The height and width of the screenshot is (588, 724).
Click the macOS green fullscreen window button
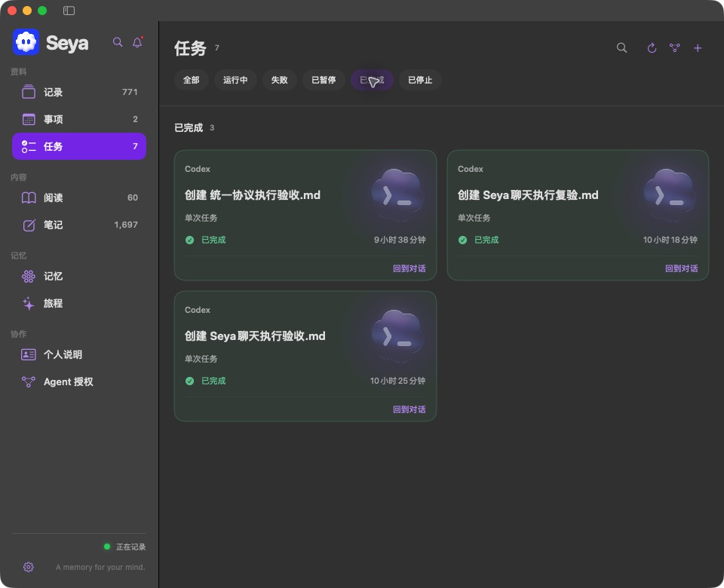(42, 11)
